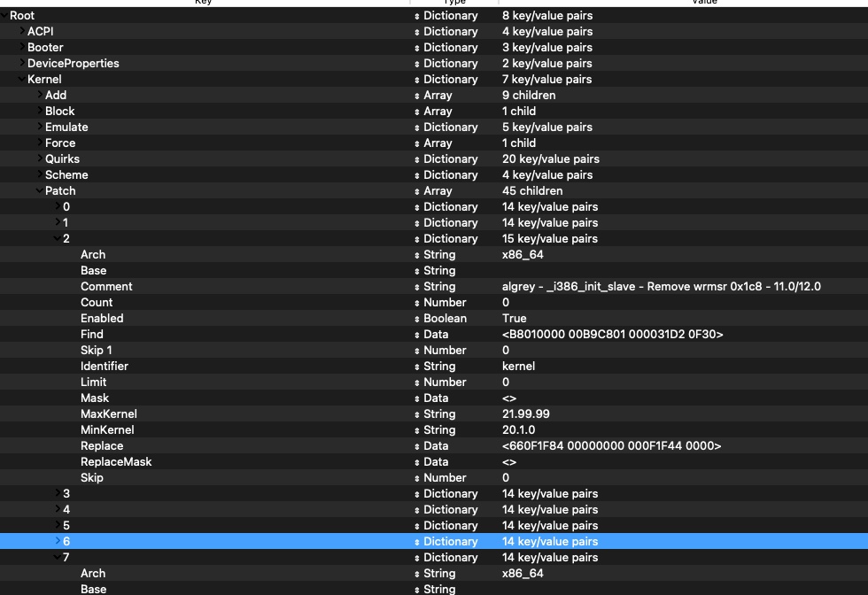Select the Find data value field
Screen dimensions: 868x595
pyautogui.click(x=612, y=335)
